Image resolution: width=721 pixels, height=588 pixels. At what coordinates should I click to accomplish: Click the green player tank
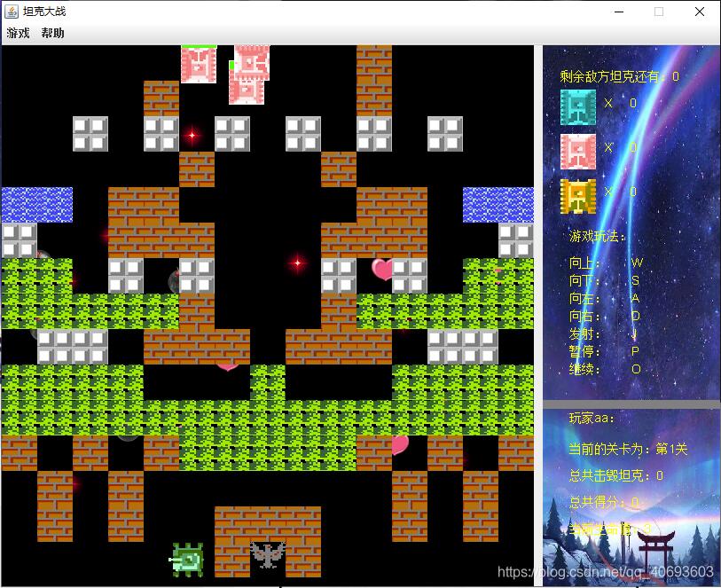(187, 560)
